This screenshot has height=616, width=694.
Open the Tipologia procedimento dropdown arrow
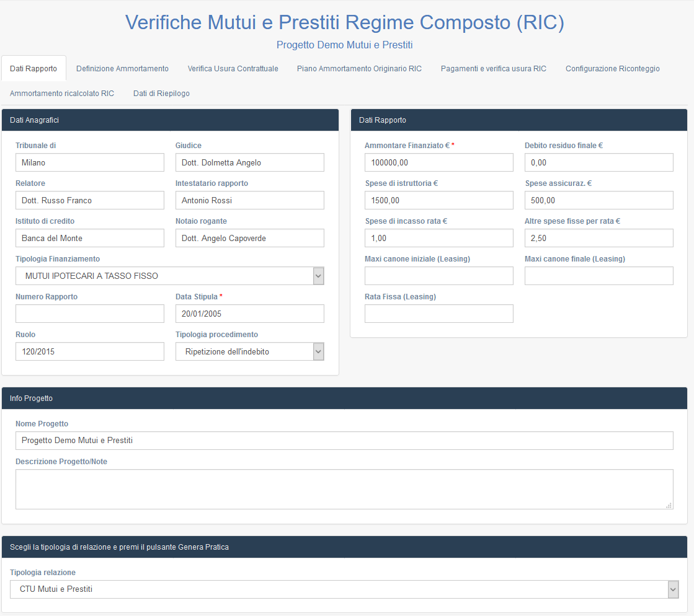pos(318,351)
